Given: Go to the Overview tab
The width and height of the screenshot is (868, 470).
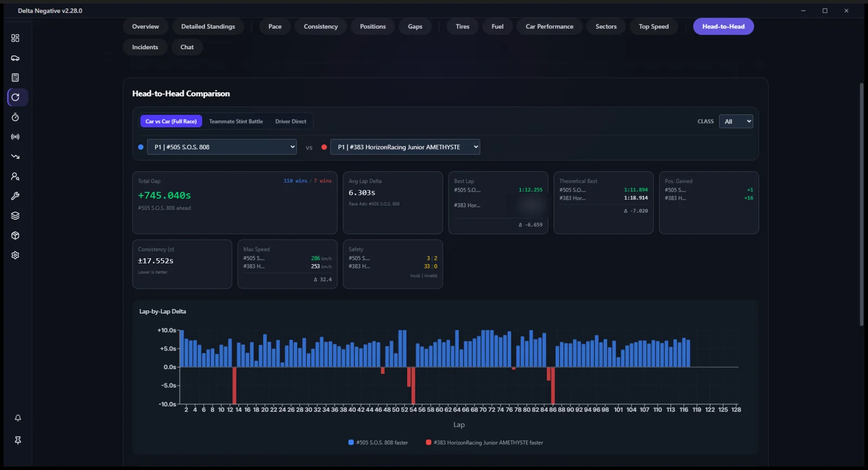Looking at the screenshot, I should pos(145,27).
